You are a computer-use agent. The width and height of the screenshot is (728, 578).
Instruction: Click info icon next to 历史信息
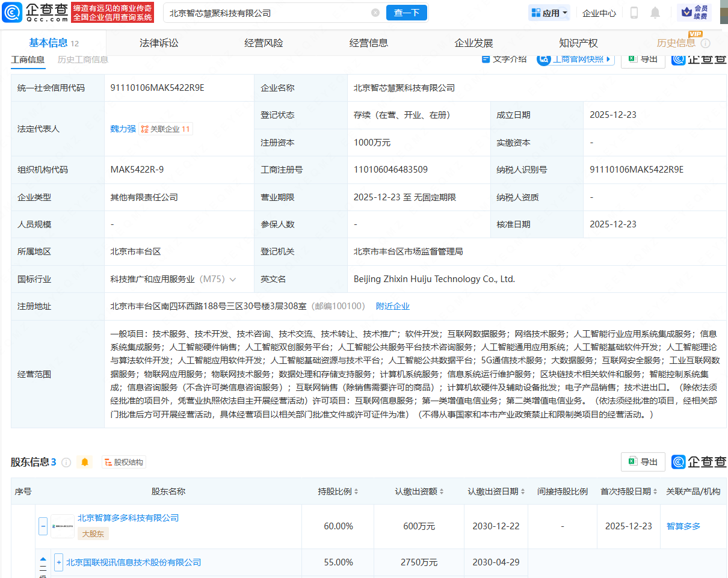706,43
